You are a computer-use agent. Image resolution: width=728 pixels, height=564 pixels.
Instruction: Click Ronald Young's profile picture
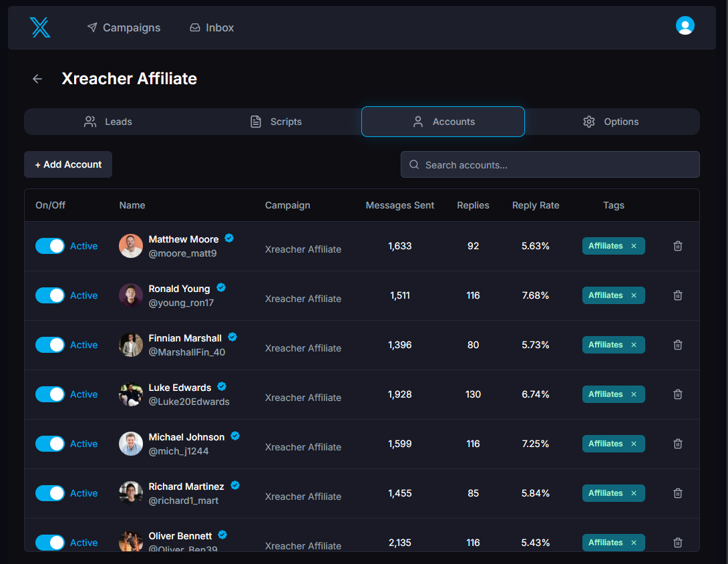pyautogui.click(x=131, y=295)
